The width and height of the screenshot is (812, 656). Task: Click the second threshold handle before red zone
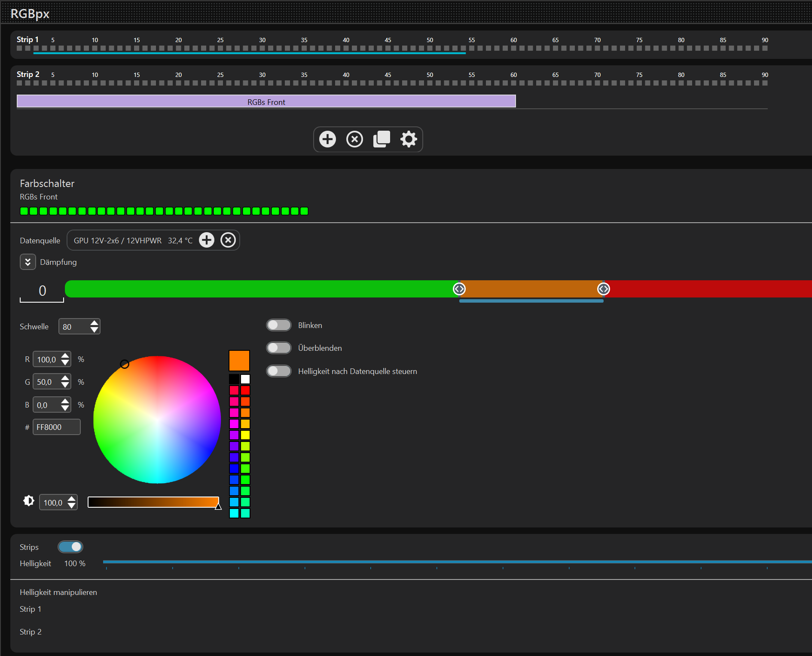pyautogui.click(x=604, y=289)
